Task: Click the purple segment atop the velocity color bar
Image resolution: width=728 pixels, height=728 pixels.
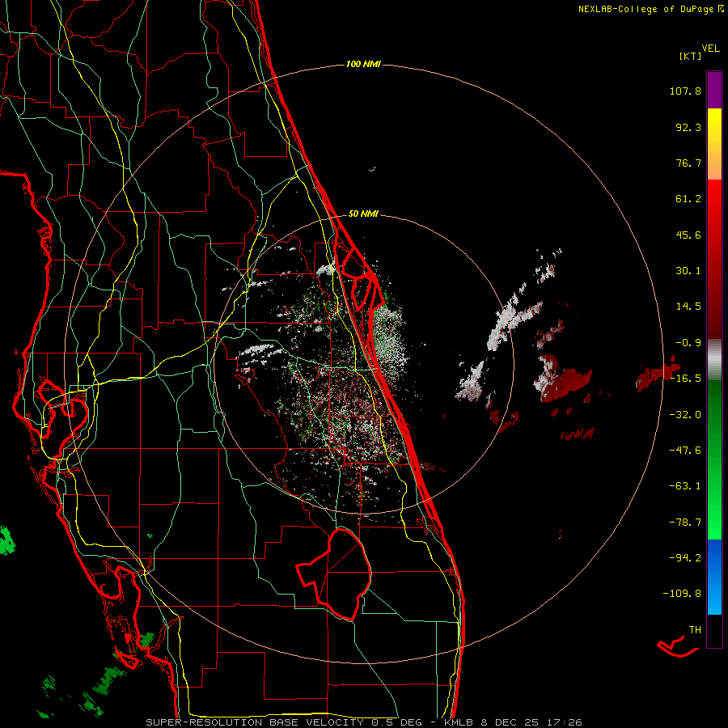Action: coord(714,91)
